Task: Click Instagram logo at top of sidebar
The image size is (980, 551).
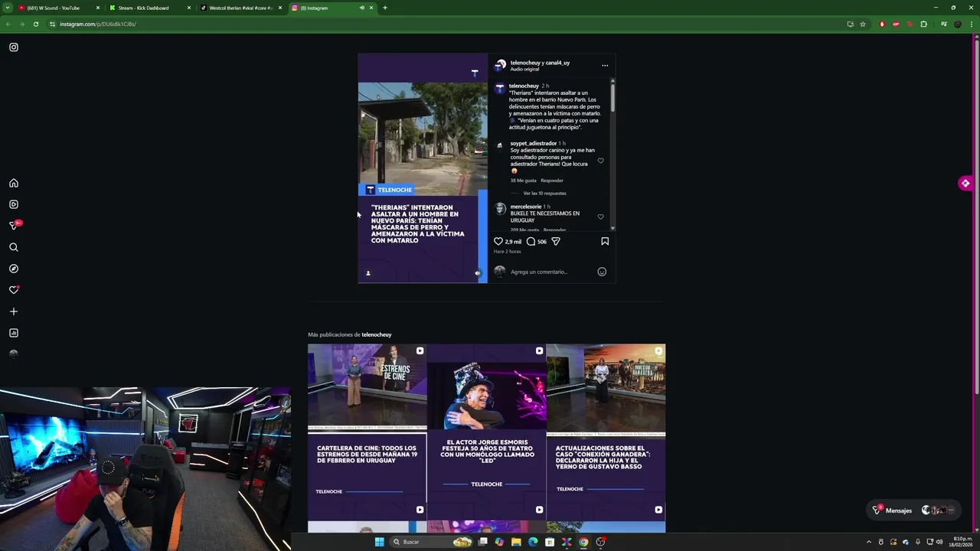Action: click(x=14, y=47)
